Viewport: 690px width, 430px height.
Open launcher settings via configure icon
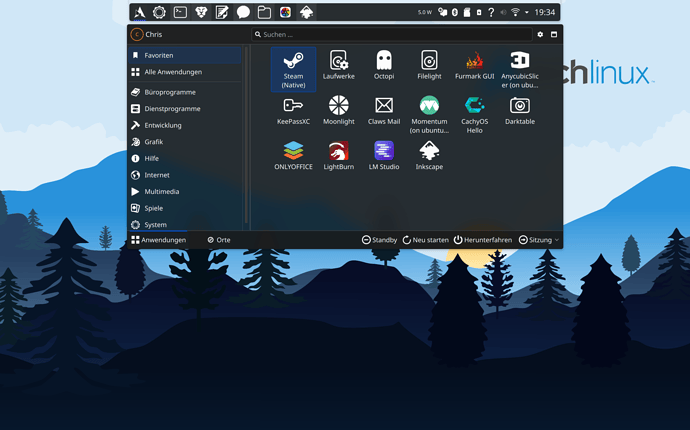click(x=540, y=34)
